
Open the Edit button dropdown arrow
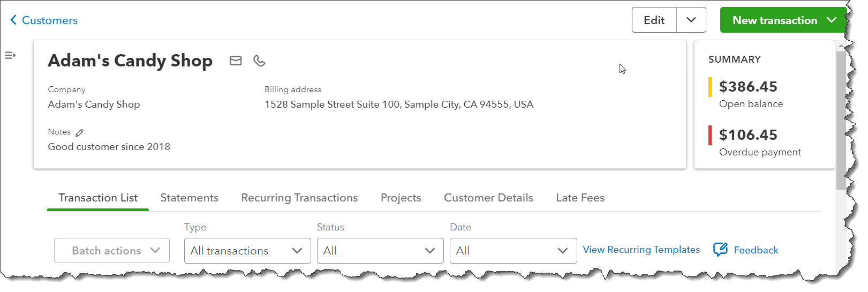point(691,20)
